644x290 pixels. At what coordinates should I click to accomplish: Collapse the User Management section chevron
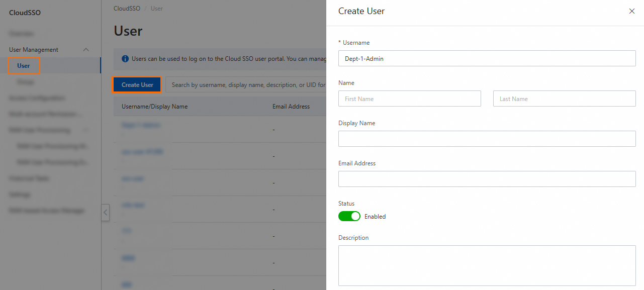[86, 50]
